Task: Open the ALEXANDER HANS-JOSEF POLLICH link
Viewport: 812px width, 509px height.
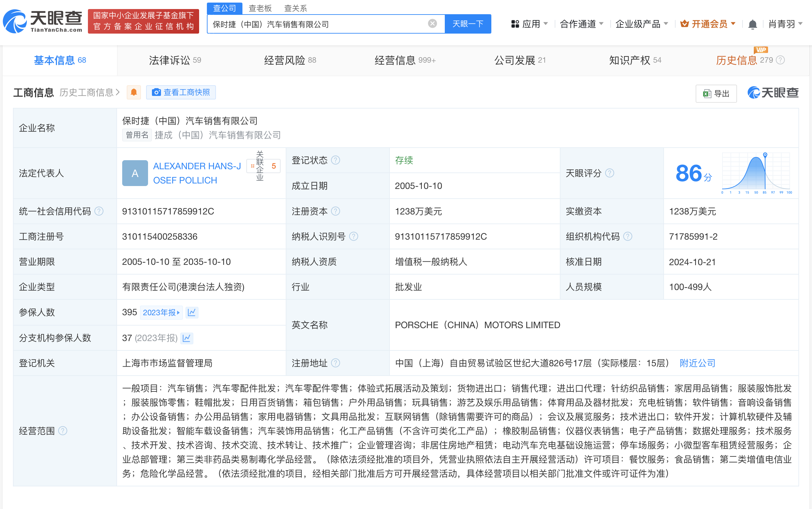Action: coord(197,173)
